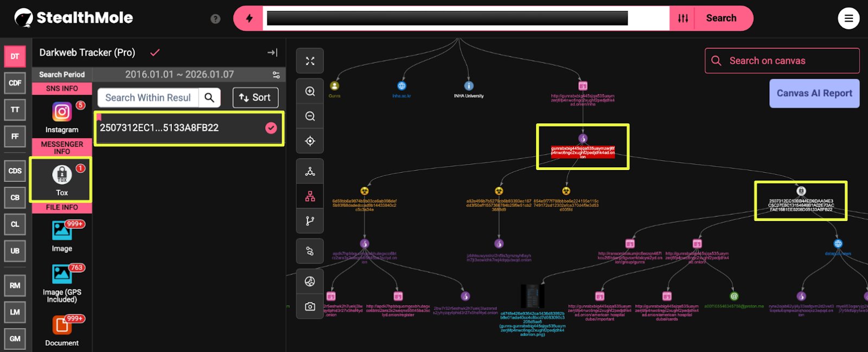Center the canvas with the target icon
Screen dimensions: 868x352
coord(310,141)
